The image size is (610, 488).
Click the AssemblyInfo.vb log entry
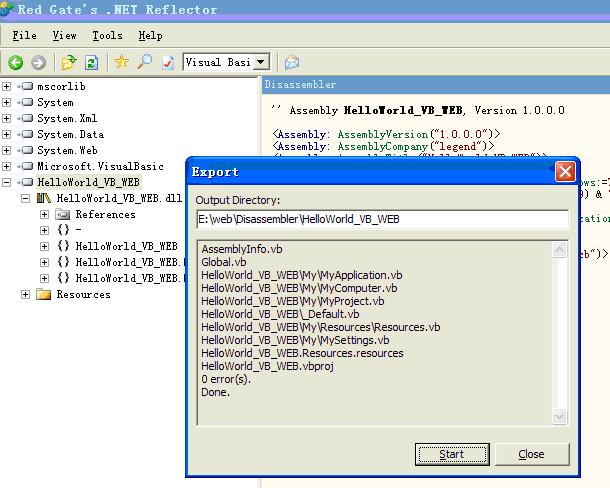[x=242, y=249]
